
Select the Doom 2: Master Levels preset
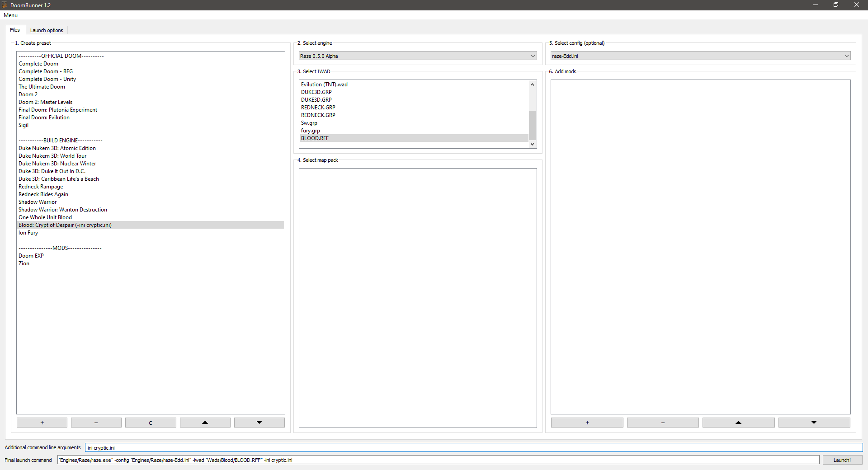tap(151, 102)
